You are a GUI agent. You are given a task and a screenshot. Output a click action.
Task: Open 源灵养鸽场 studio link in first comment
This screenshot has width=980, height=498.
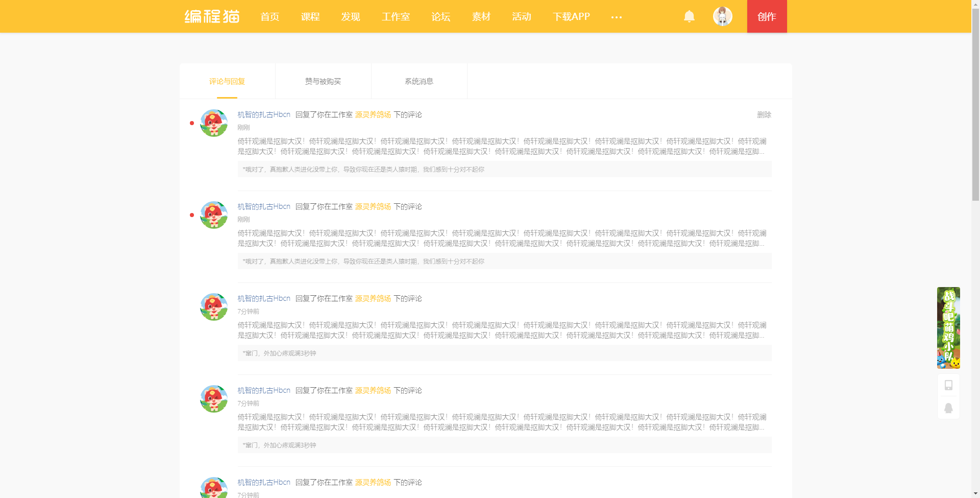coord(373,115)
